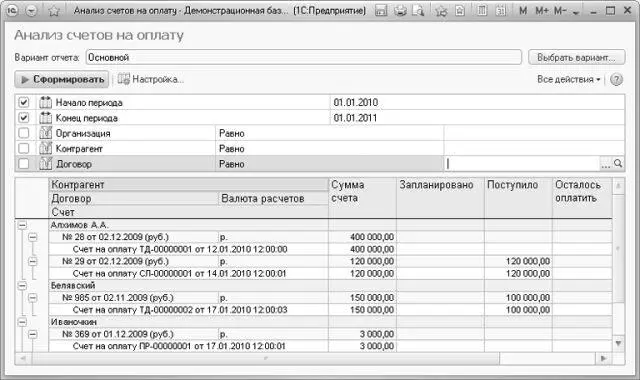Click the Выбрать вариант button
Image resolution: width=640 pixels, height=380 pixels.
576,58
